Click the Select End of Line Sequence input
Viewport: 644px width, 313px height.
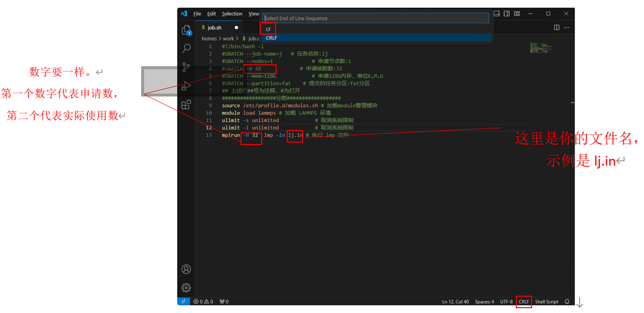tap(376, 18)
